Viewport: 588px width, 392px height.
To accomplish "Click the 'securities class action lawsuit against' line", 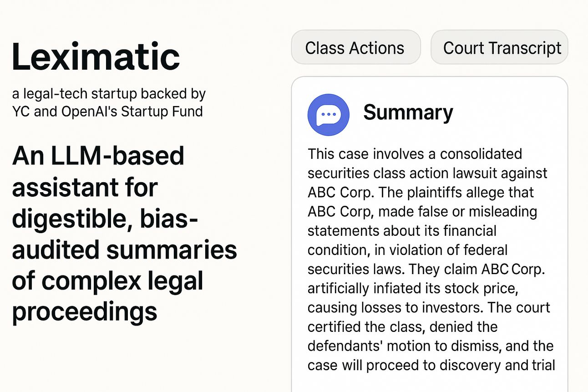I will [427, 173].
